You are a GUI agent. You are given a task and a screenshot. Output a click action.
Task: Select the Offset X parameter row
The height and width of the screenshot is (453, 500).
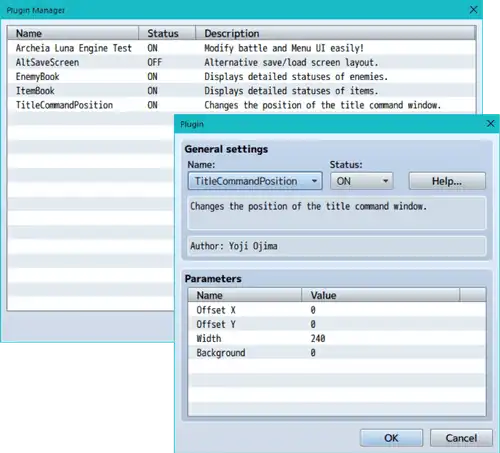coord(337,310)
